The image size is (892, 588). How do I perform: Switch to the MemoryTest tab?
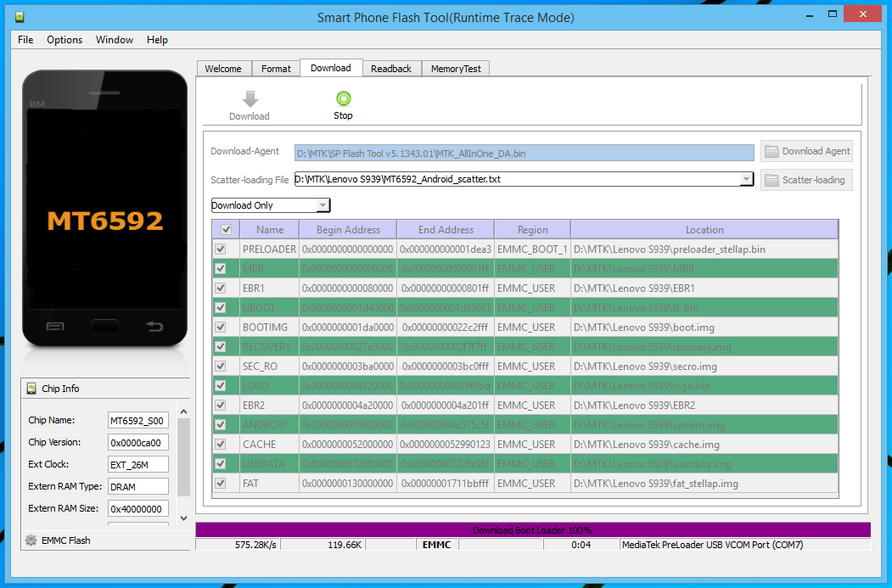(456, 69)
